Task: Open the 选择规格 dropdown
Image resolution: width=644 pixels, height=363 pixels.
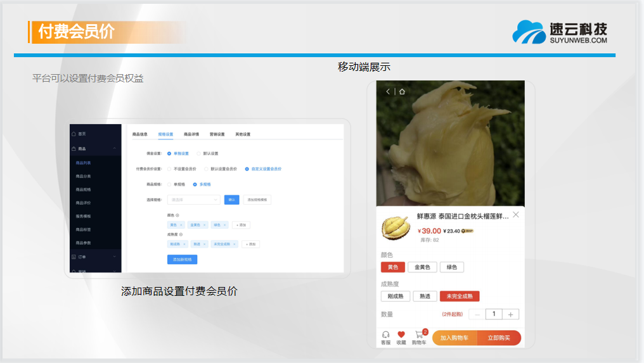Action: pos(193,200)
